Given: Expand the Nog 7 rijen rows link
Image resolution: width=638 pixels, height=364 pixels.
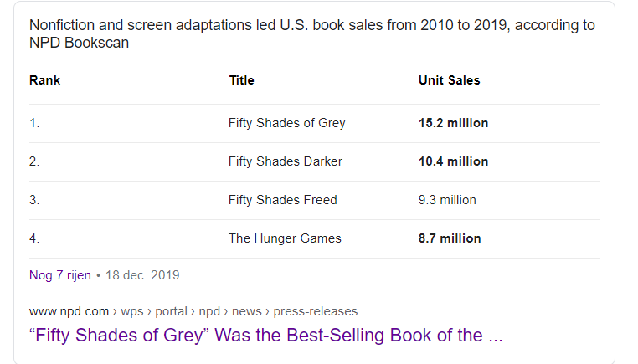Looking at the screenshot, I should (x=59, y=275).
